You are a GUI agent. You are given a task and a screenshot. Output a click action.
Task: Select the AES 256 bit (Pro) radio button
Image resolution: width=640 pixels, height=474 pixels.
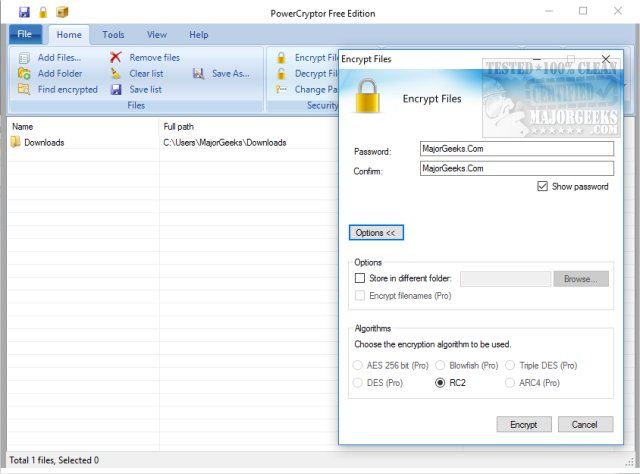(x=358, y=365)
